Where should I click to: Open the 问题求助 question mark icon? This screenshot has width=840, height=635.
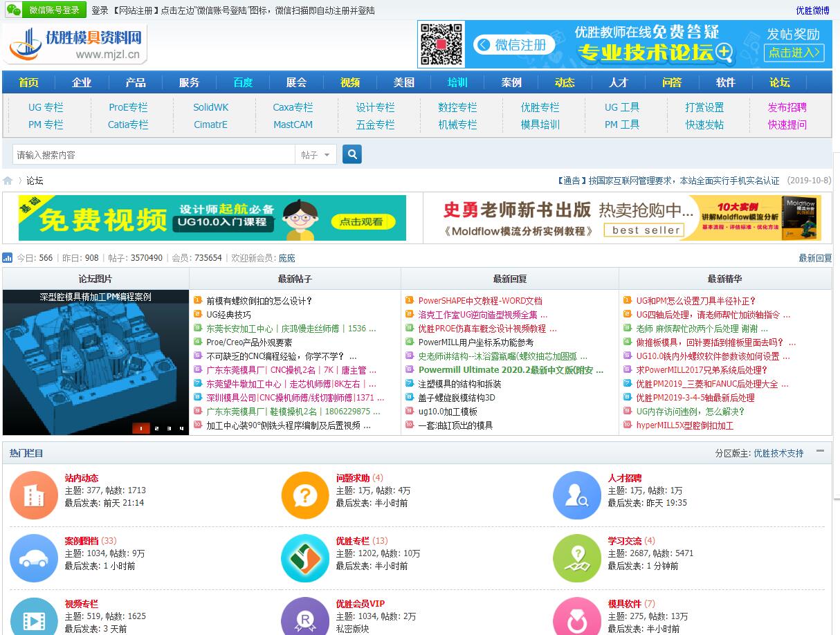pos(305,495)
